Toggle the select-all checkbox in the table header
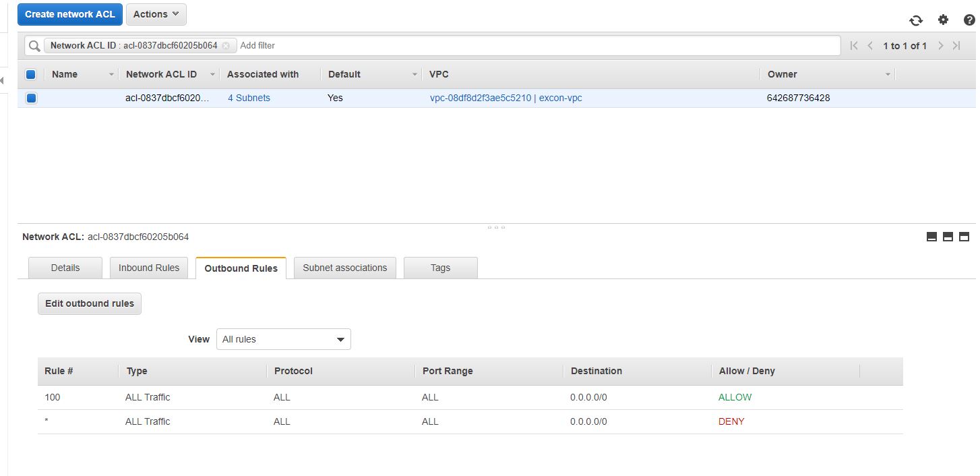This screenshot has height=476, width=980. pos(30,74)
